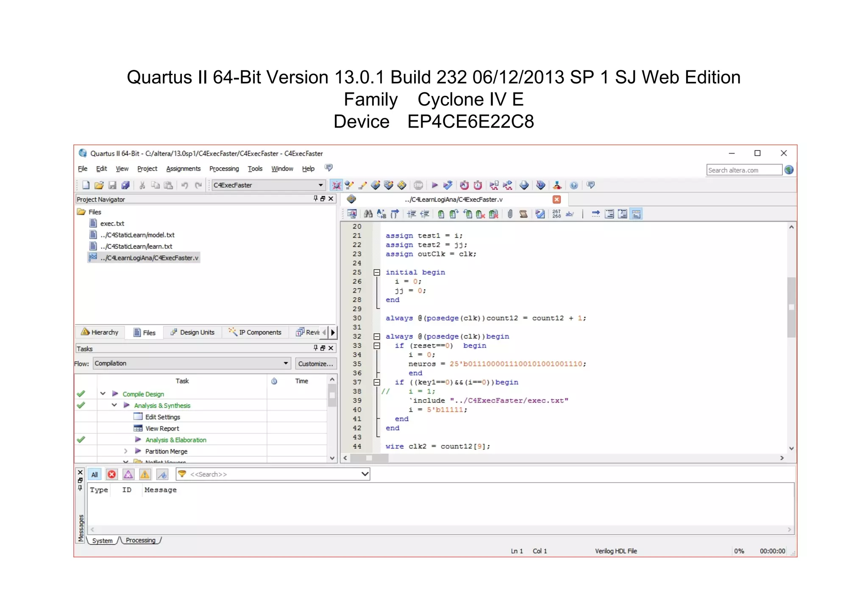Image resolution: width=868 pixels, height=614 pixels.
Task: Click the binoculars Find icon
Action: [368, 214]
